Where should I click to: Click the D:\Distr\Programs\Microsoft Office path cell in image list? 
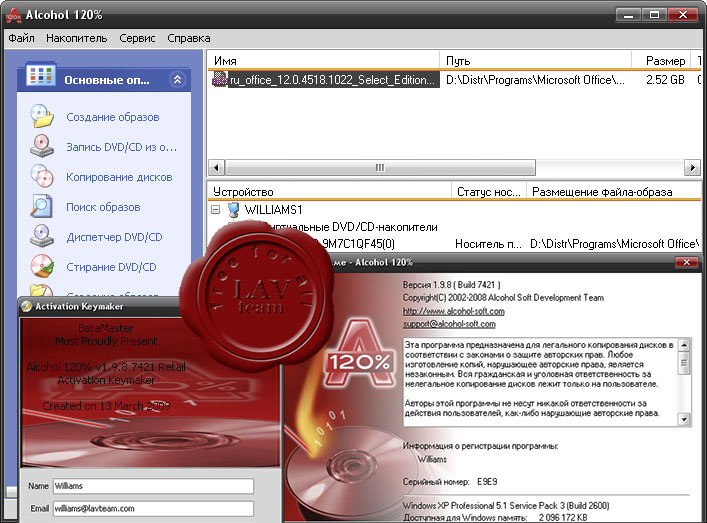coord(535,80)
